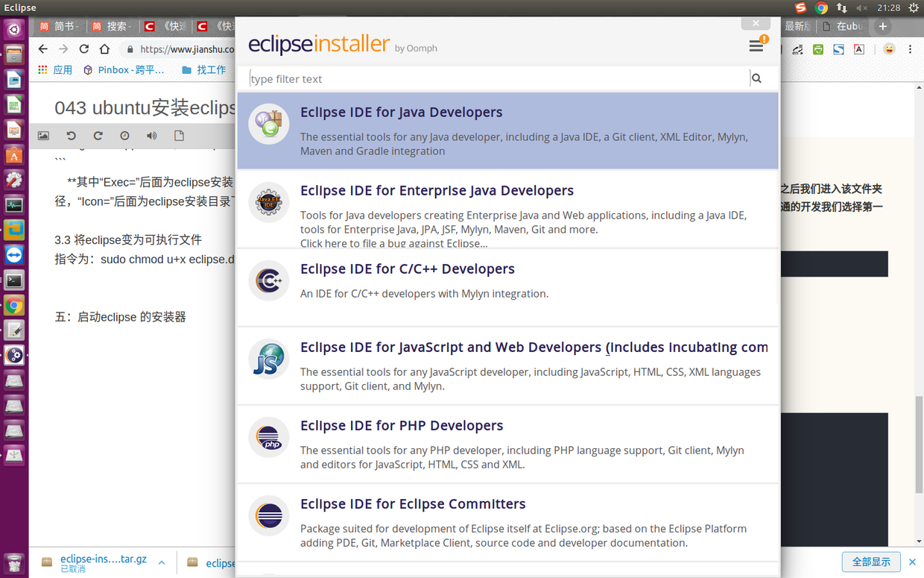The width and height of the screenshot is (924, 578).
Task: Click the blue S extension icon
Action: tap(838, 49)
